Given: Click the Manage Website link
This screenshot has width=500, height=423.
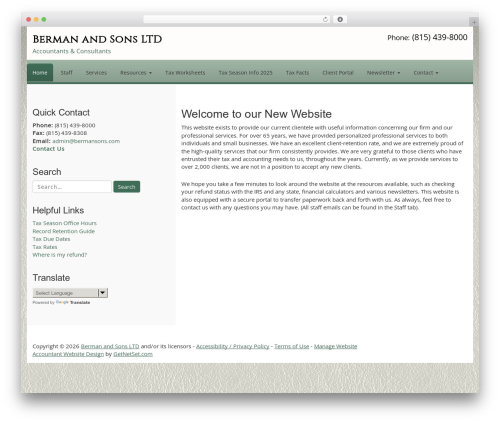Looking at the screenshot, I should [335, 346].
